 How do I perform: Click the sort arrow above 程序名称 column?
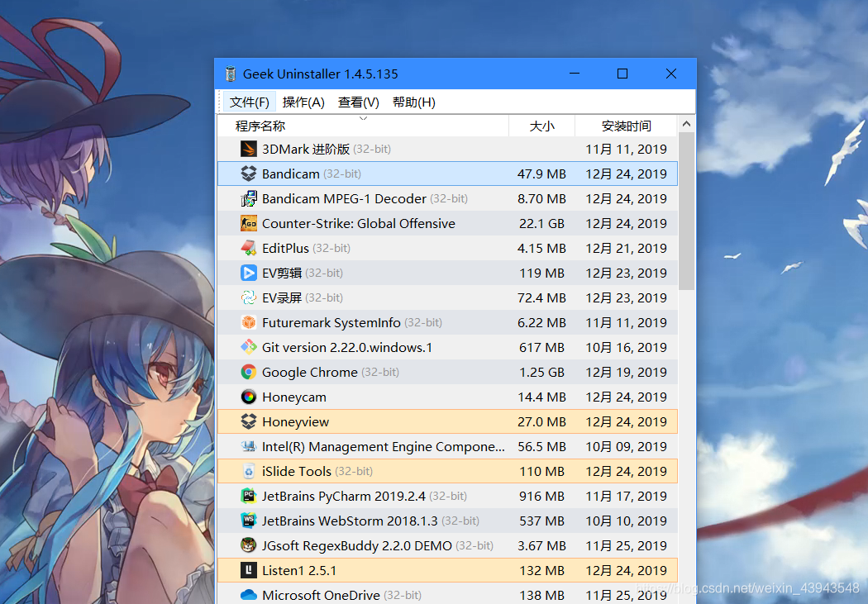point(363,118)
